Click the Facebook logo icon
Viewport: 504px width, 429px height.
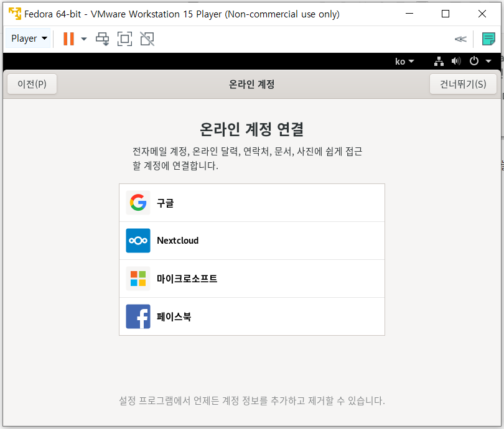(x=138, y=316)
